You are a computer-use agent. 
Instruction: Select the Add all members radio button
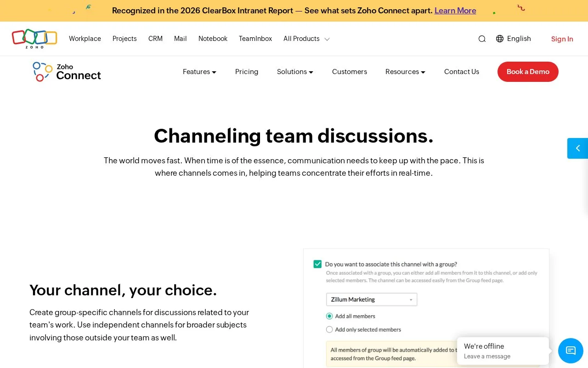coord(329,316)
